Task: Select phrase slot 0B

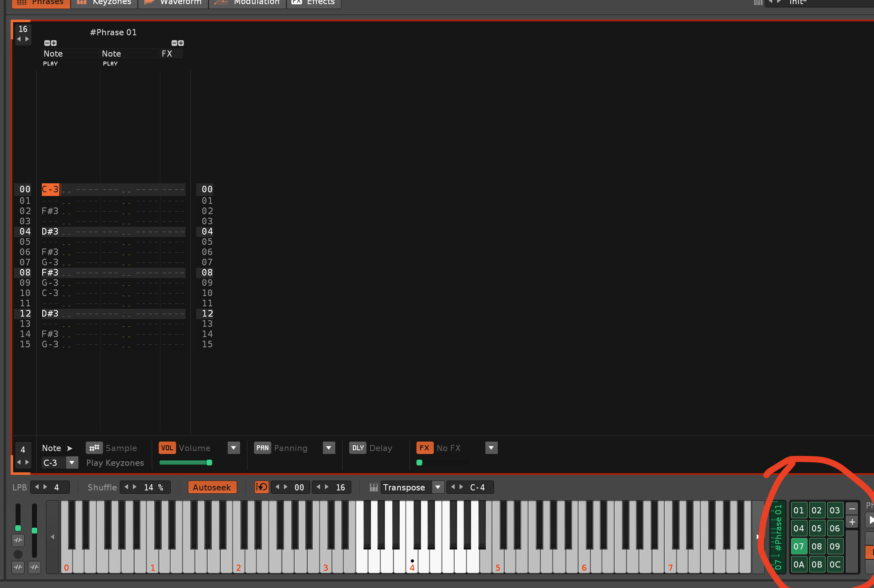Action: 817,565
